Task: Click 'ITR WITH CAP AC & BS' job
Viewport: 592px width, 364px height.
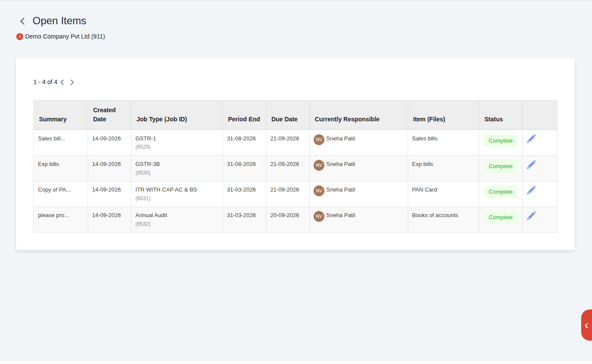Action: click(166, 190)
